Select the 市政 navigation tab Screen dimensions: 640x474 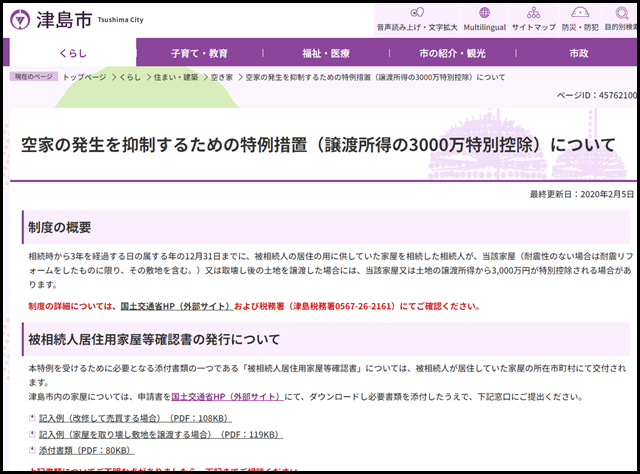click(578, 53)
